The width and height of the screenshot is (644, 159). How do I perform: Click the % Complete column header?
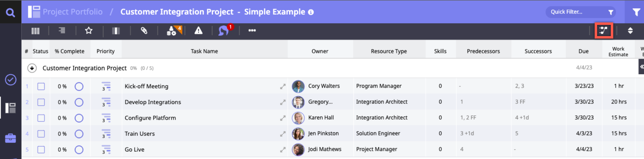click(70, 51)
